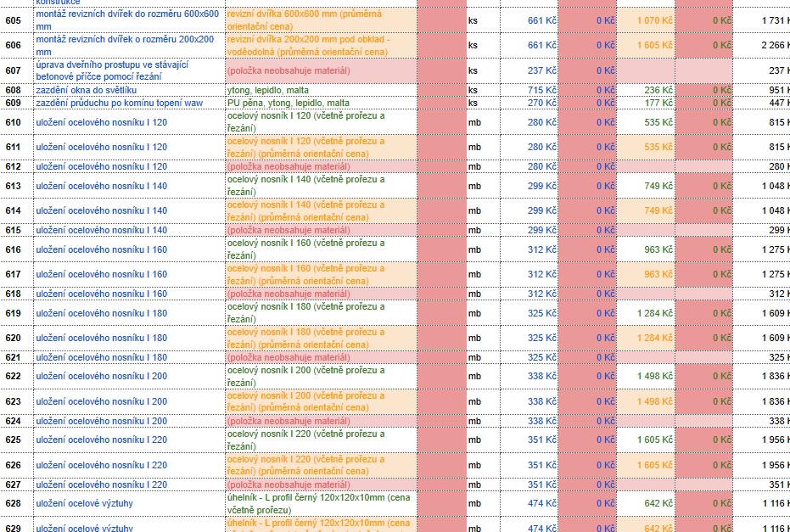Click row number 624 cell
The width and height of the screenshot is (790, 532).
[x=14, y=421]
